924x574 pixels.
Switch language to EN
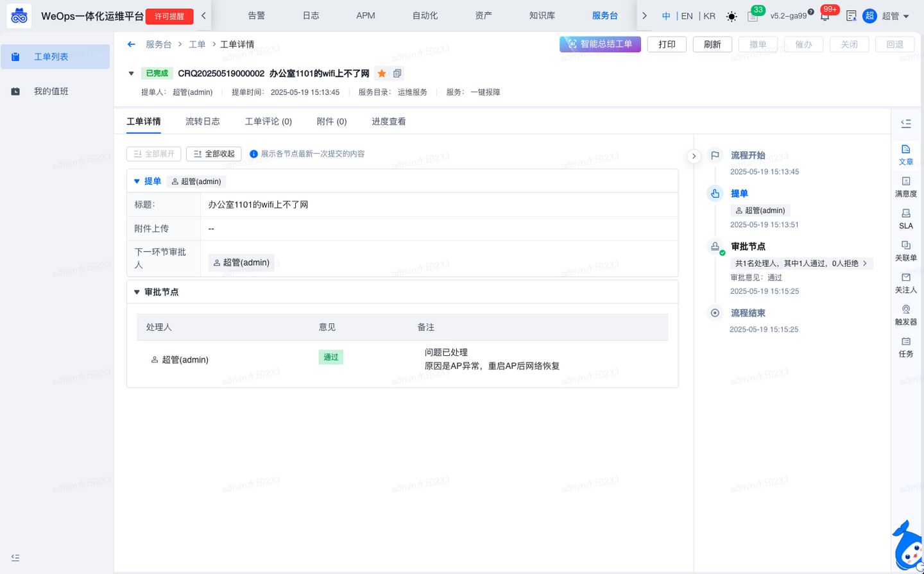pyautogui.click(x=687, y=15)
